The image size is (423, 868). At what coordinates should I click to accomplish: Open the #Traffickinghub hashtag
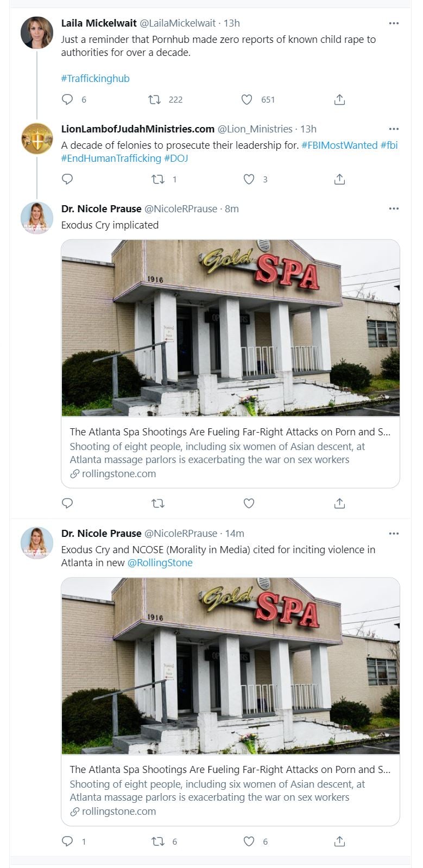coord(95,78)
